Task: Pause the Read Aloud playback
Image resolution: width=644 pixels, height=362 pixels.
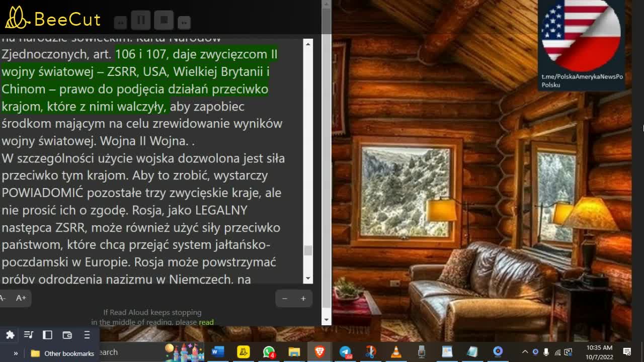Action: pyautogui.click(x=141, y=21)
